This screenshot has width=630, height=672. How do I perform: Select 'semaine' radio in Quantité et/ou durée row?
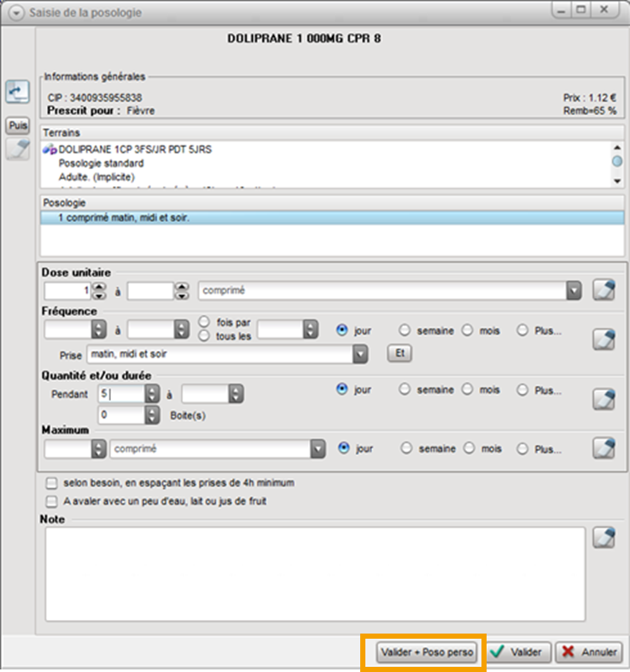coord(404,389)
